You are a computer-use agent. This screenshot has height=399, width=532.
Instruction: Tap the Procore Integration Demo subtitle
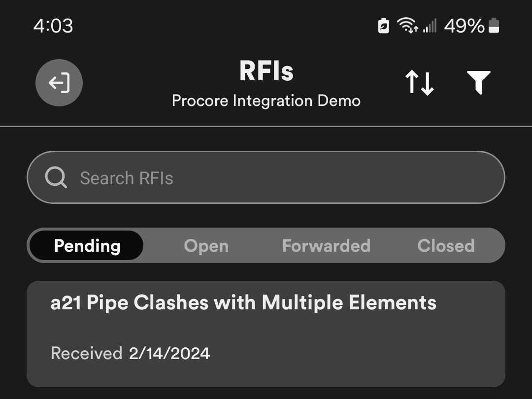tap(266, 101)
